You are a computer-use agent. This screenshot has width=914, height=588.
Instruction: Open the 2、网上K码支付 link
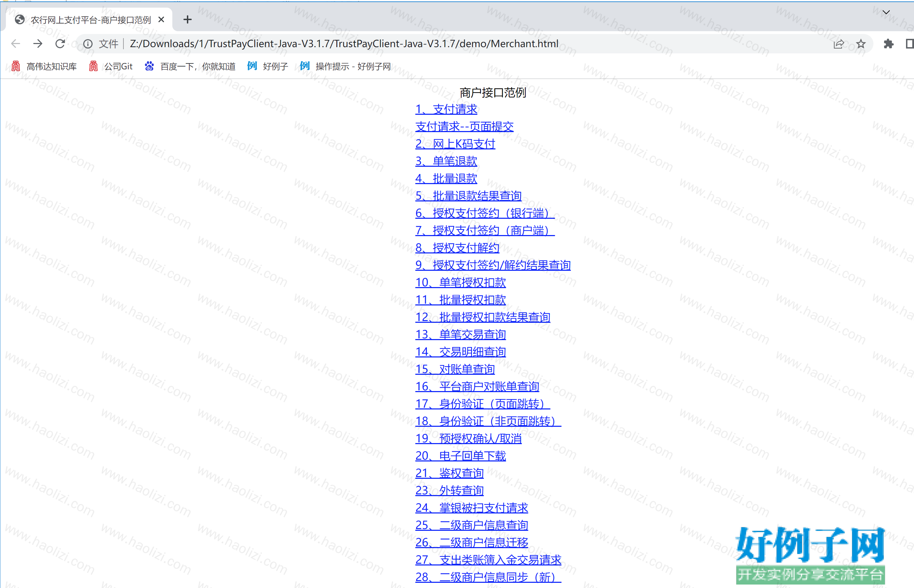(455, 144)
